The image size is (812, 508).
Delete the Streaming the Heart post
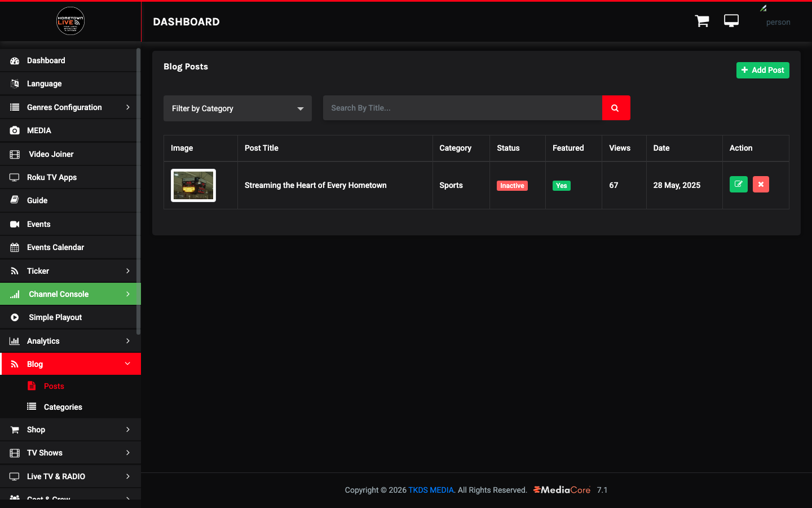[761, 185]
